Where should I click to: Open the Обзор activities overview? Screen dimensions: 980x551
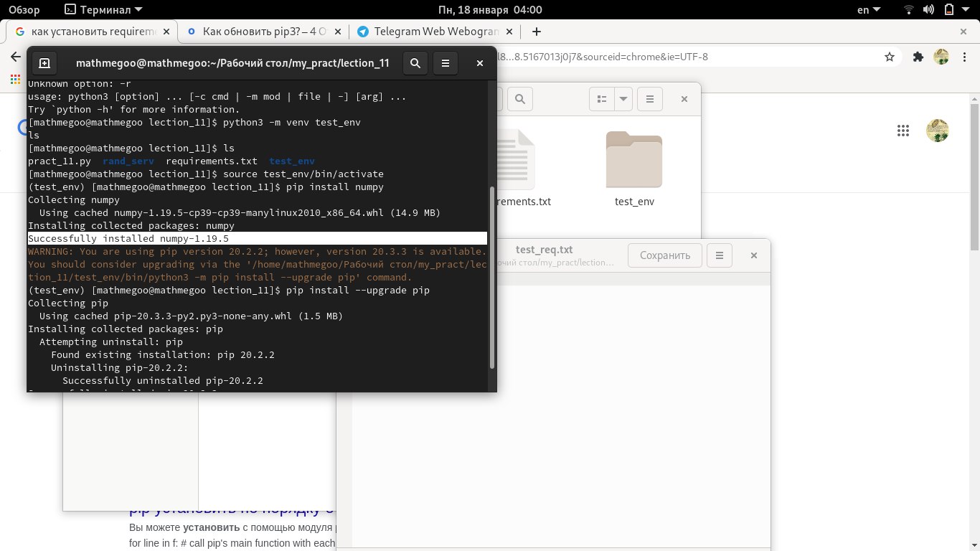point(24,9)
